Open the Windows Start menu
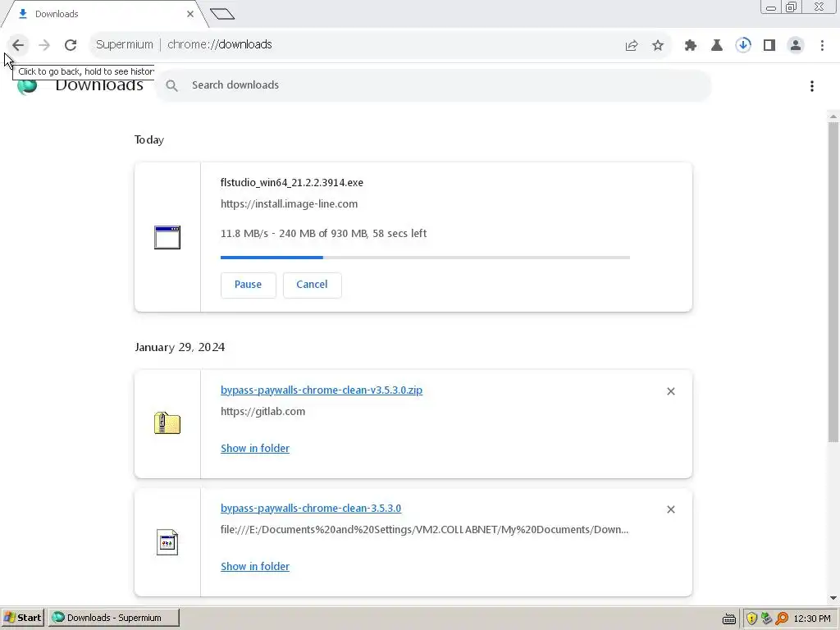Image resolution: width=840 pixels, height=630 pixels. pos(22,618)
